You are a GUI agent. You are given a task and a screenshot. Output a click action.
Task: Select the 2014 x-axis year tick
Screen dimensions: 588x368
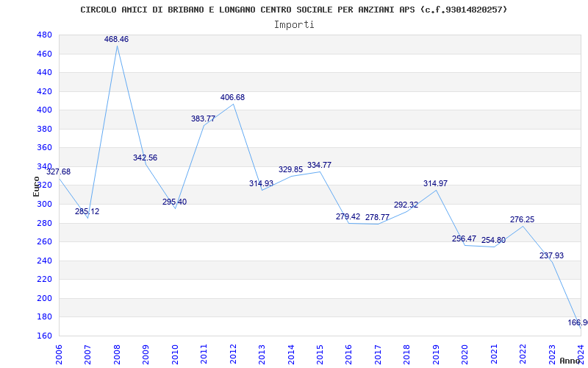click(291, 354)
